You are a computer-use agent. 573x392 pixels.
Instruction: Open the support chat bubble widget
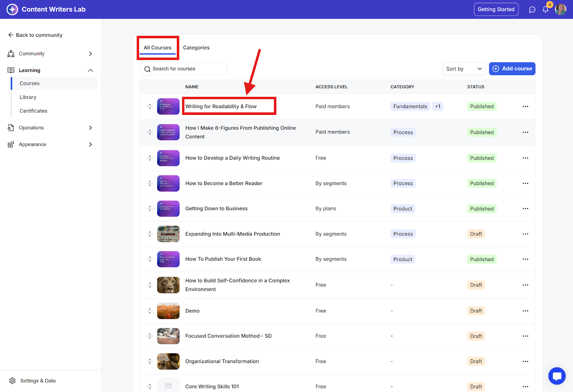(x=557, y=376)
